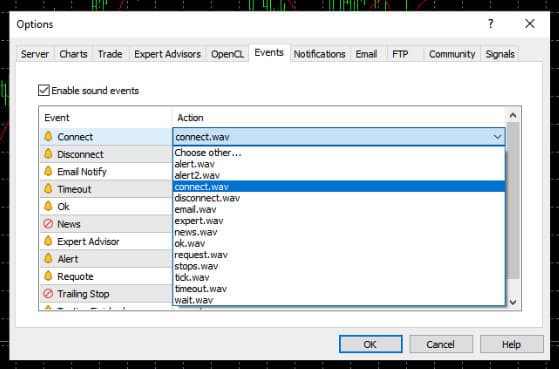559x369 pixels.
Task: Click the bell icon beside Connect
Action: (x=48, y=136)
